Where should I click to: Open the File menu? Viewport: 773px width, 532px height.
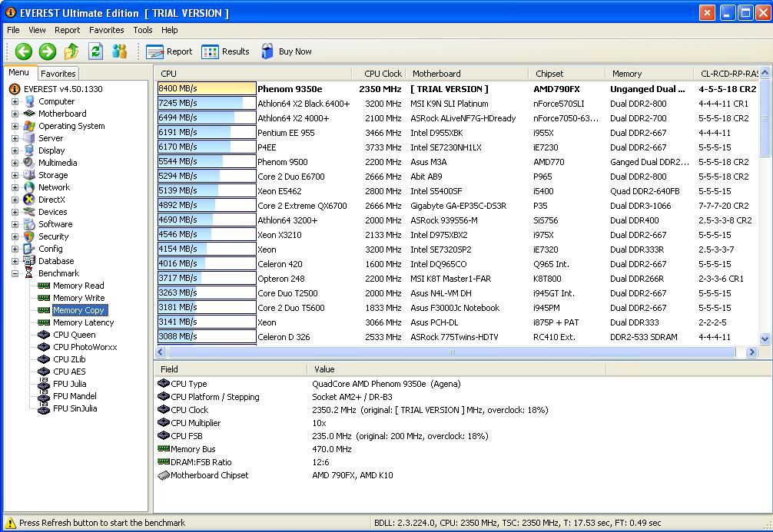pyautogui.click(x=13, y=30)
